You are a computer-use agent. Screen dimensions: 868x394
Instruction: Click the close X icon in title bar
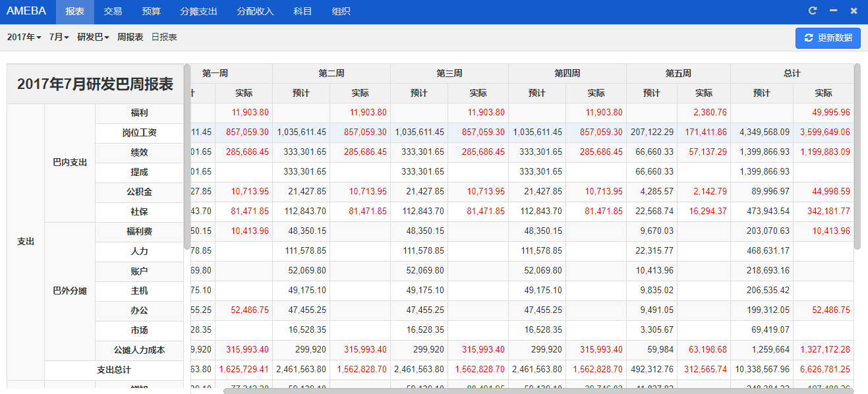click(854, 11)
